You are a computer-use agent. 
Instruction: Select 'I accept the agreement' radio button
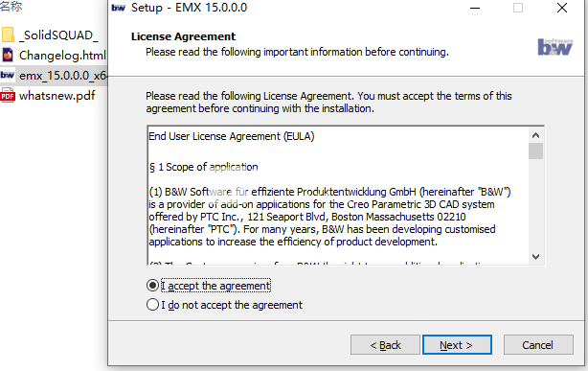point(152,286)
